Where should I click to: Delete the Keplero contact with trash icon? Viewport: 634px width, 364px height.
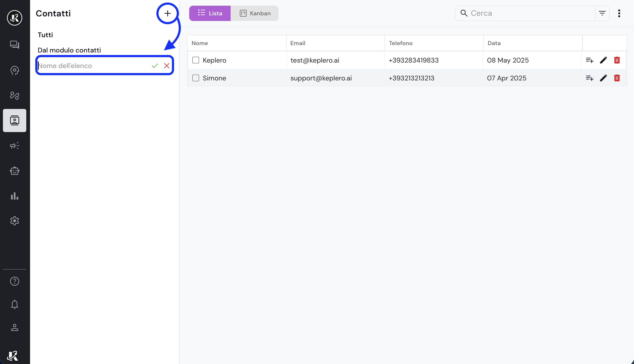pos(617,60)
